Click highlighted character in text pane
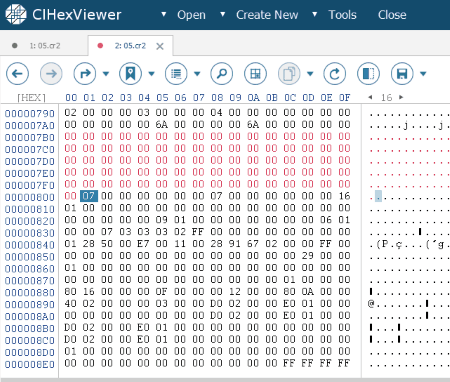This screenshot has height=382, width=450. [x=378, y=196]
